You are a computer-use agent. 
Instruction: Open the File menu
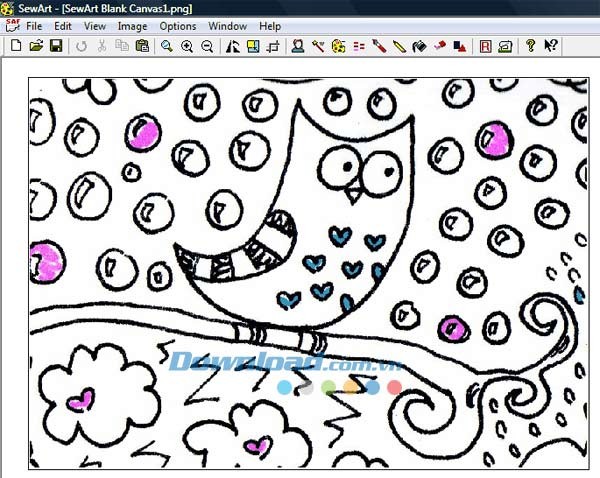tap(34, 25)
